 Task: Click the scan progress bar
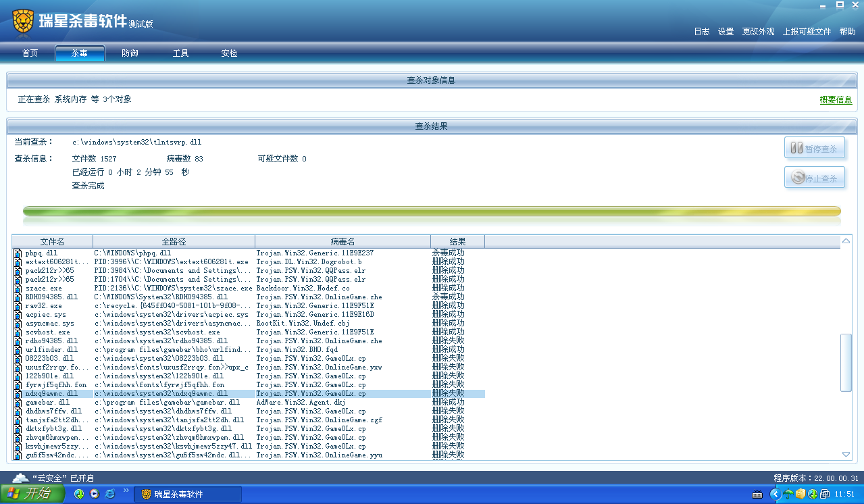click(x=432, y=211)
